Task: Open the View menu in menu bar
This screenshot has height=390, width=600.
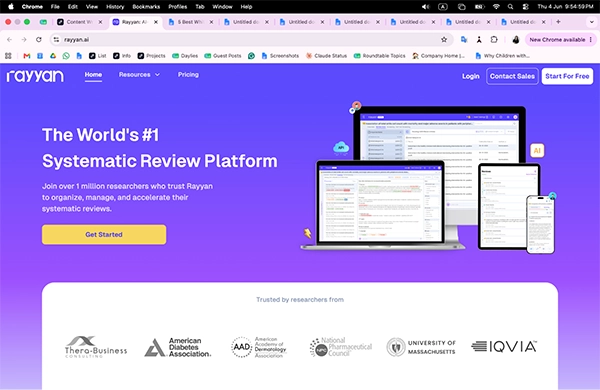Action: (x=92, y=7)
